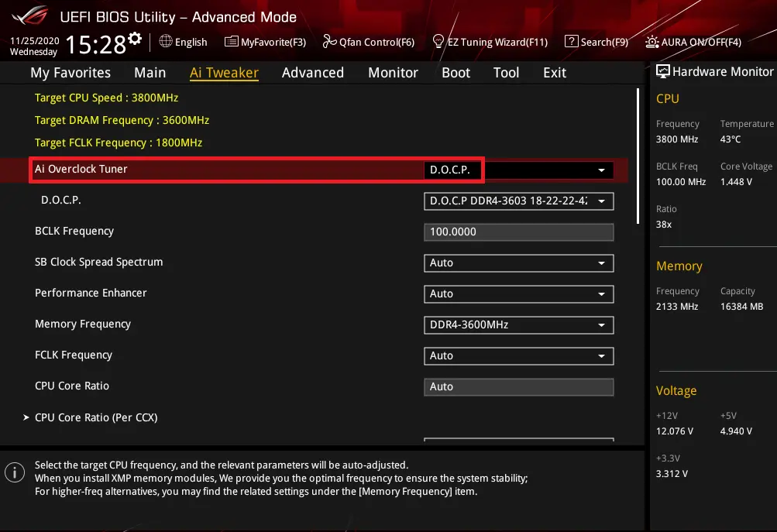Click the globe language icon
This screenshot has width=777, height=532.
(166, 41)
